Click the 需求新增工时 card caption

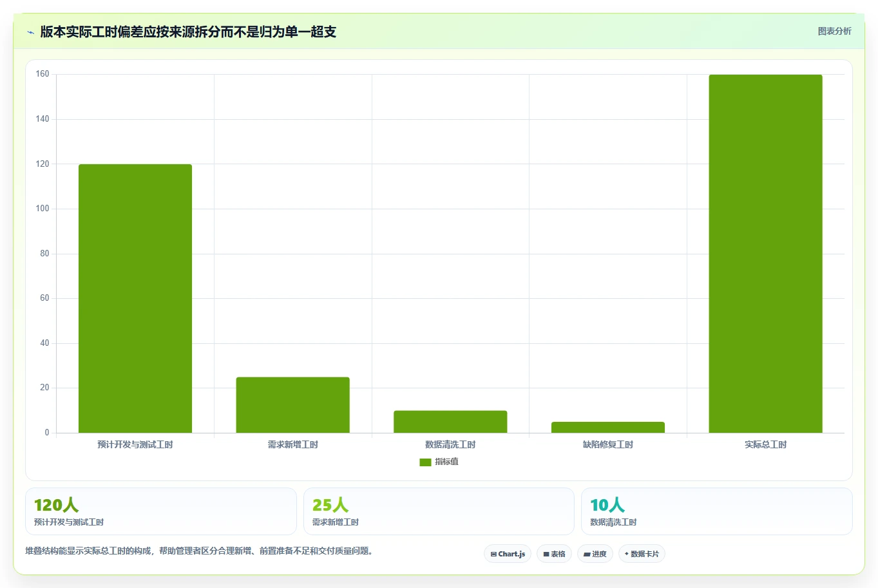point(336,522)
